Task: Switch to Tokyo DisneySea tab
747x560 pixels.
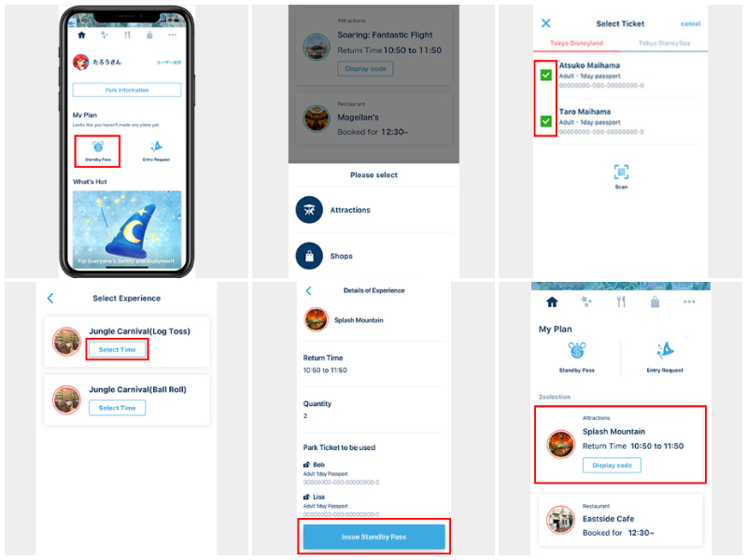Action: 664,43
